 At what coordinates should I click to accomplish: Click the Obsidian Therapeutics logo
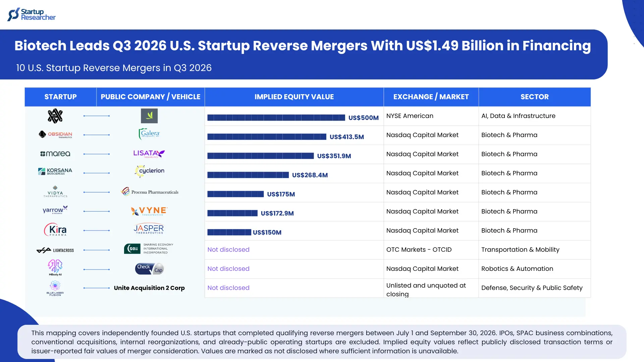coord(55,134)
